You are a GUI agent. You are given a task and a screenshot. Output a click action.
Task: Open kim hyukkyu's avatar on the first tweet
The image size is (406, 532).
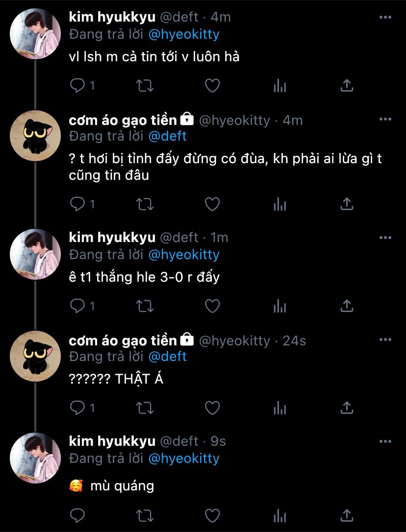coord(35,33)
